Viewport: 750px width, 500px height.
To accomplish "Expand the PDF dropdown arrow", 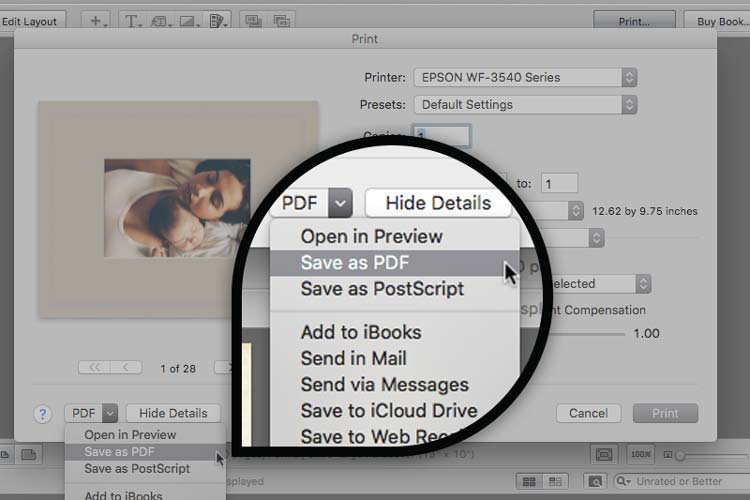I will (x=110, y=413).
